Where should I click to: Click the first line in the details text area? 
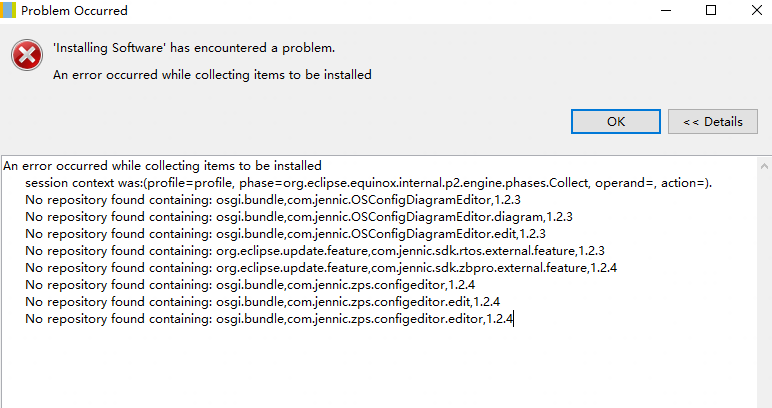[x=162, y=165]
